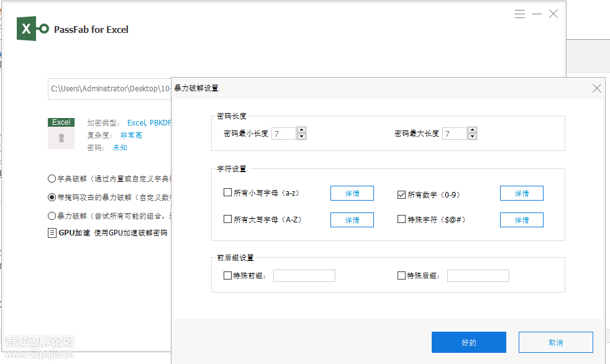Screen dimensions: 610x364
Task: Open 详情 for uppercase letters
Action: tap(352, 220)
